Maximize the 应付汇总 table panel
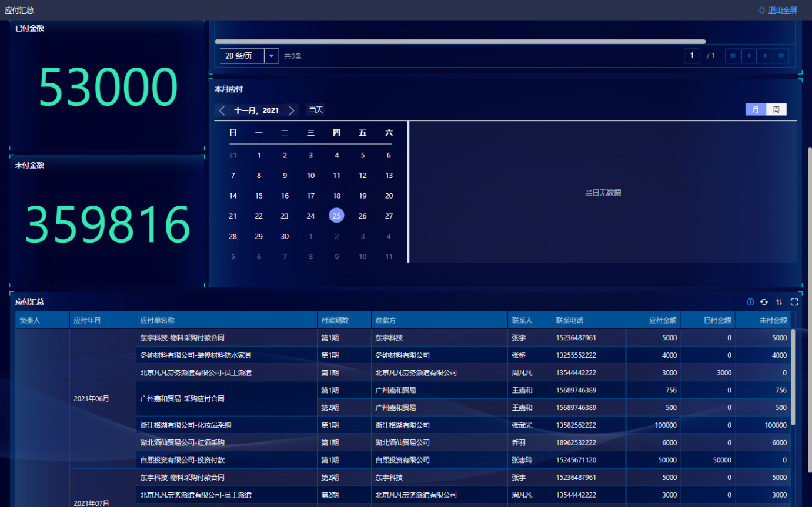The width and height of the screenshot is (812, 507). pos(794,302)
